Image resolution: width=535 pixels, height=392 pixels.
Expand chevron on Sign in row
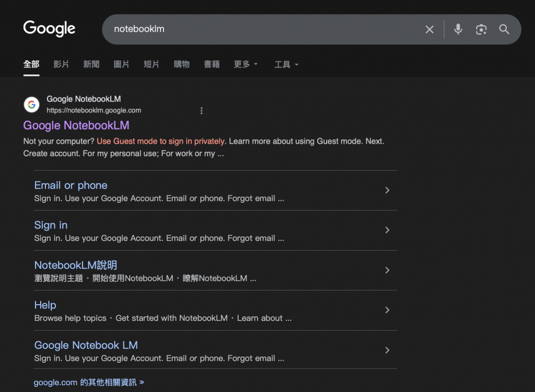click(387, 230)
